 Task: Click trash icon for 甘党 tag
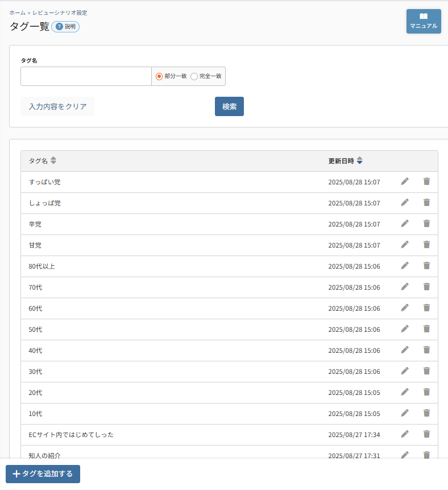pos(426,245)
